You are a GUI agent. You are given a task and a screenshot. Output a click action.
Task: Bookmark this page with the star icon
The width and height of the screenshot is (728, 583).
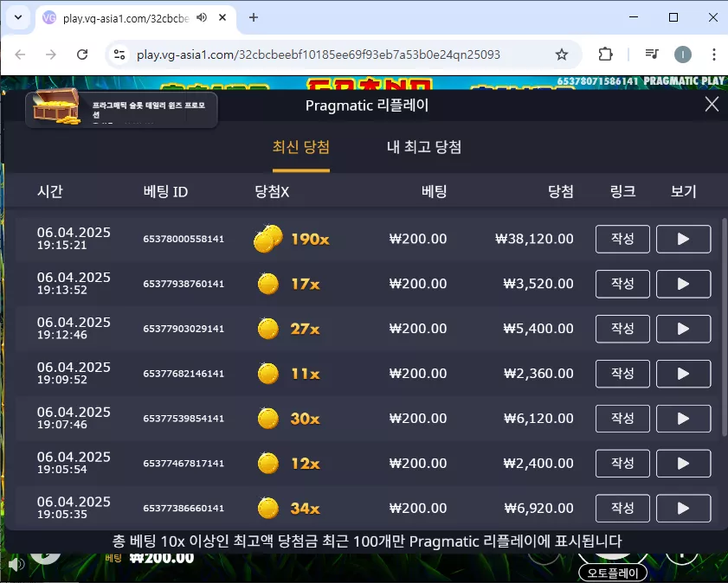click(562, 54)
